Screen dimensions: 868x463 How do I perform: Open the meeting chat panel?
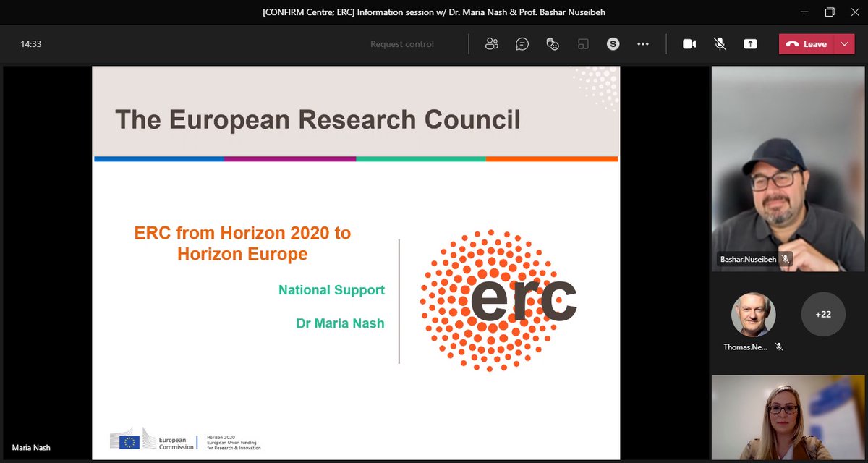(522, 44)
